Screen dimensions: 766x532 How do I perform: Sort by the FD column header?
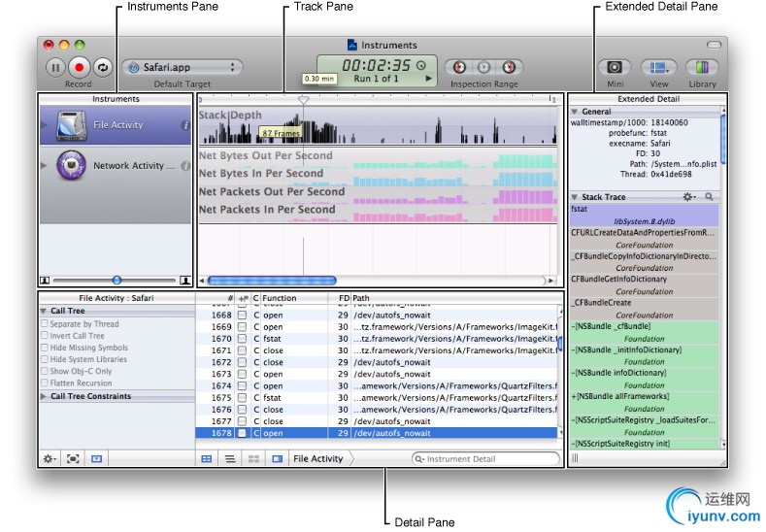tap(340, 298)
